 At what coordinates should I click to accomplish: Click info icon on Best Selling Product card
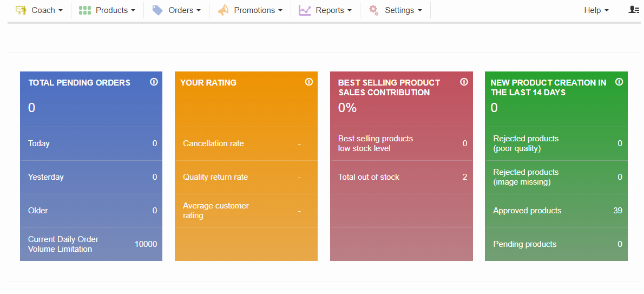464,82
